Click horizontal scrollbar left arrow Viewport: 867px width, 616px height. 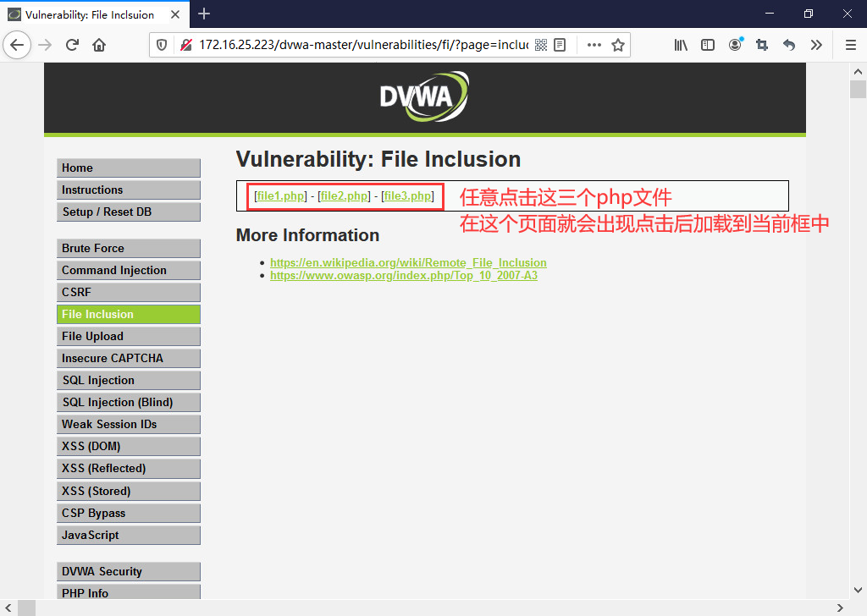point(8,608)
